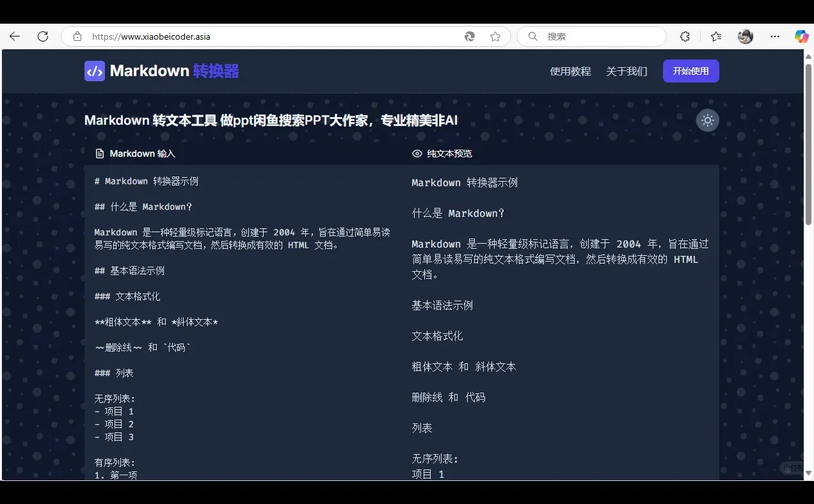Toggle the 纯文本预览 eye icon
The height and width of the screenshot is (504, 814).
coord(417,153)
